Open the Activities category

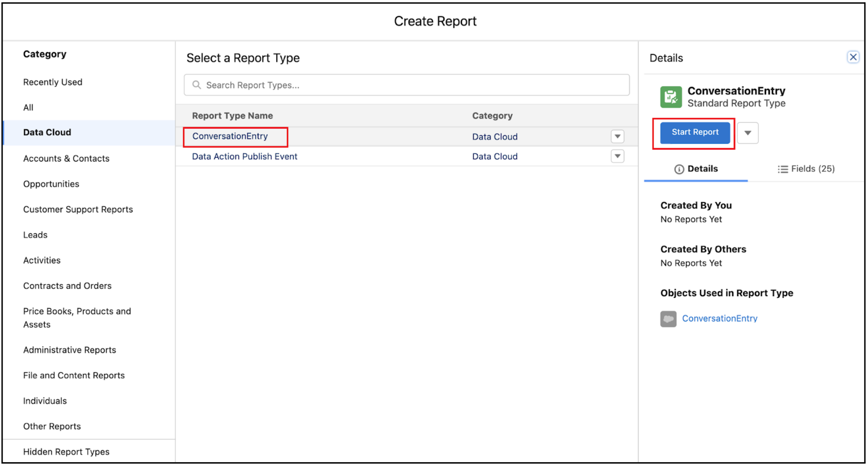(42, 260)
